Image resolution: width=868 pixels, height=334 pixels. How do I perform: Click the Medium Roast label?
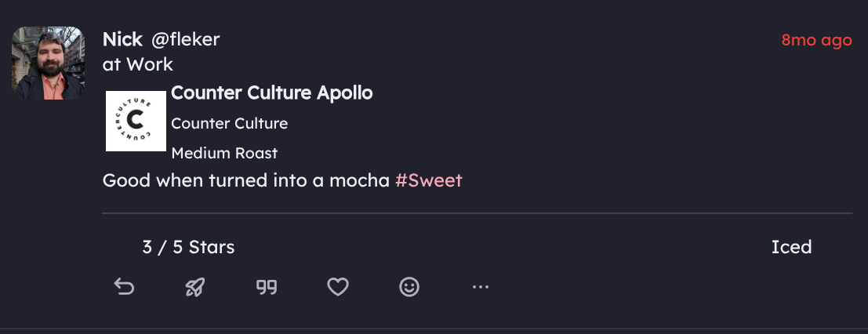224,153
